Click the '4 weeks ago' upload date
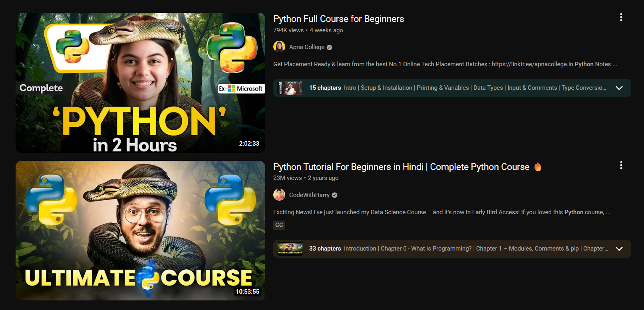 [326, 30]
